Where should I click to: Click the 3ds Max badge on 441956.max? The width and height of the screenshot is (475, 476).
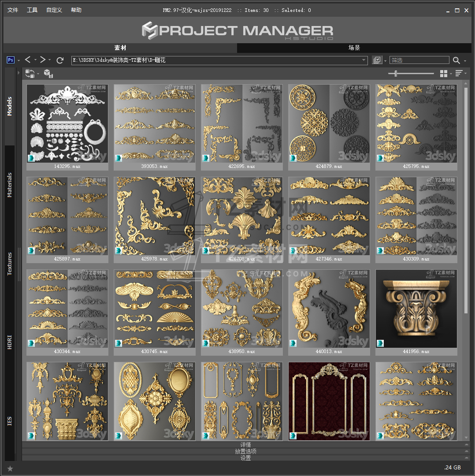(380, 343)
